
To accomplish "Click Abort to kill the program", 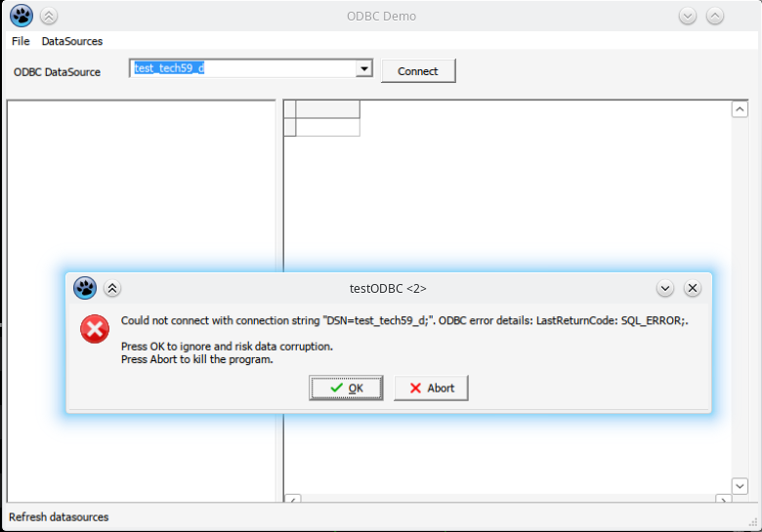I will (431, 388).
